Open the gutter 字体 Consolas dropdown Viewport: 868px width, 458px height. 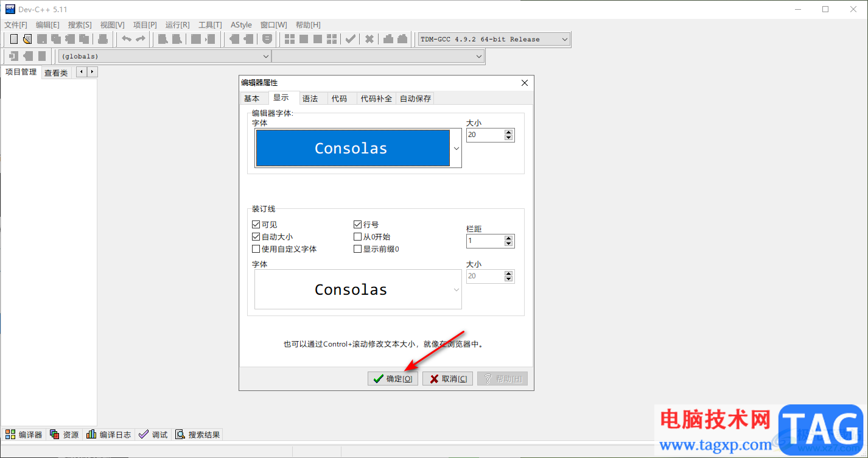358,289
